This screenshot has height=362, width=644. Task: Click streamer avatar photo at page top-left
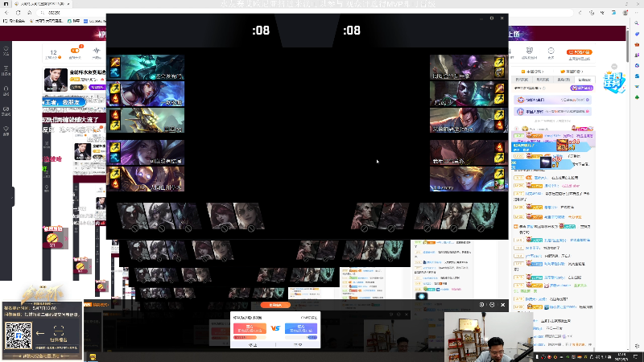[x=56, y=80]
